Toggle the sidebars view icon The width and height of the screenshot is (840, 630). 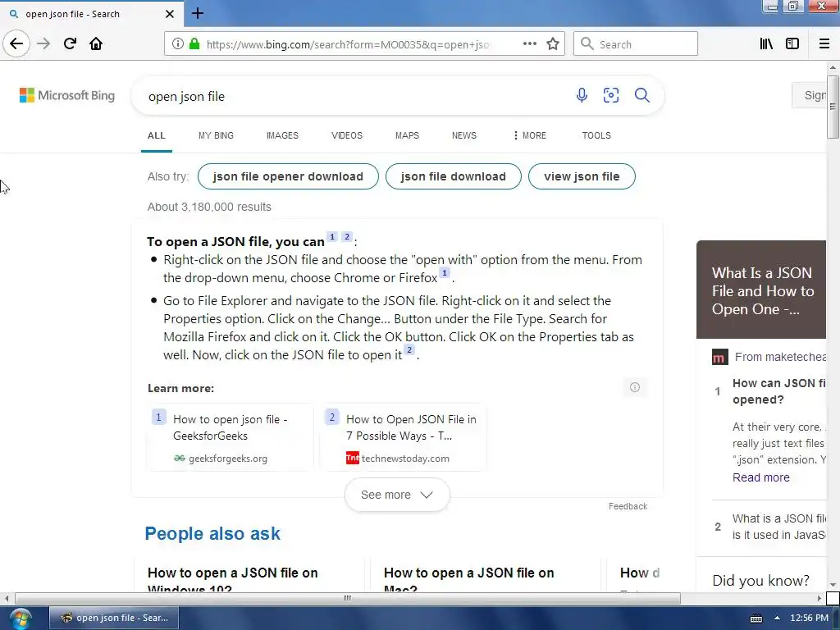click(x=792, y=44)
